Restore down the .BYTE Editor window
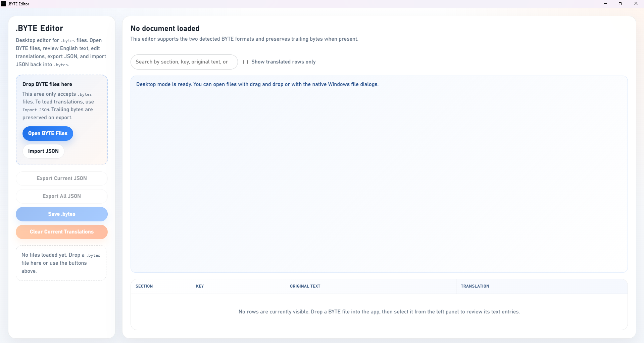 coord(621,4)
